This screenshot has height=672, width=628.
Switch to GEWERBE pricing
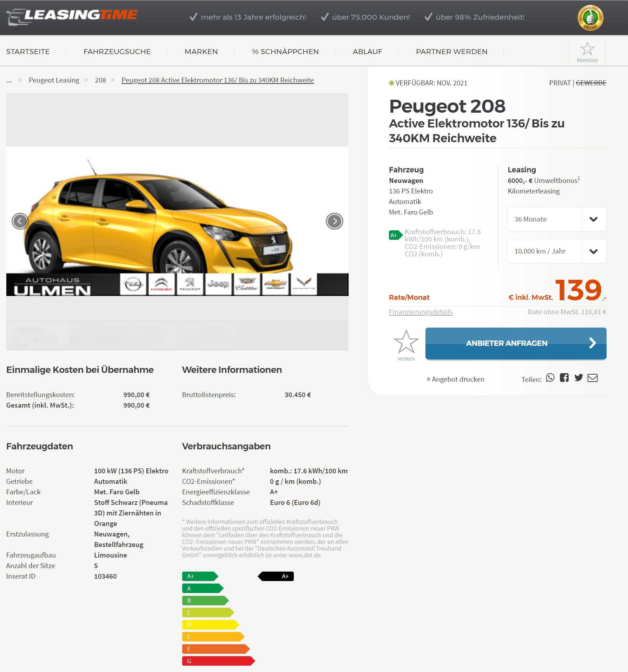[x=591, y=83]
